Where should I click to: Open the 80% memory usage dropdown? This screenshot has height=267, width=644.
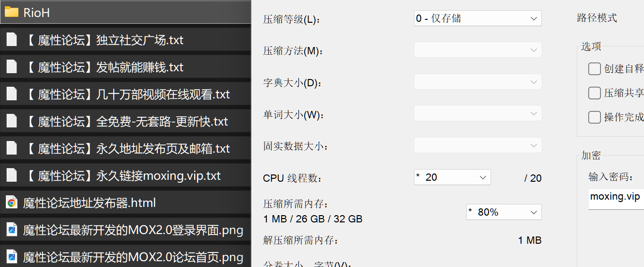coord(504,212)
